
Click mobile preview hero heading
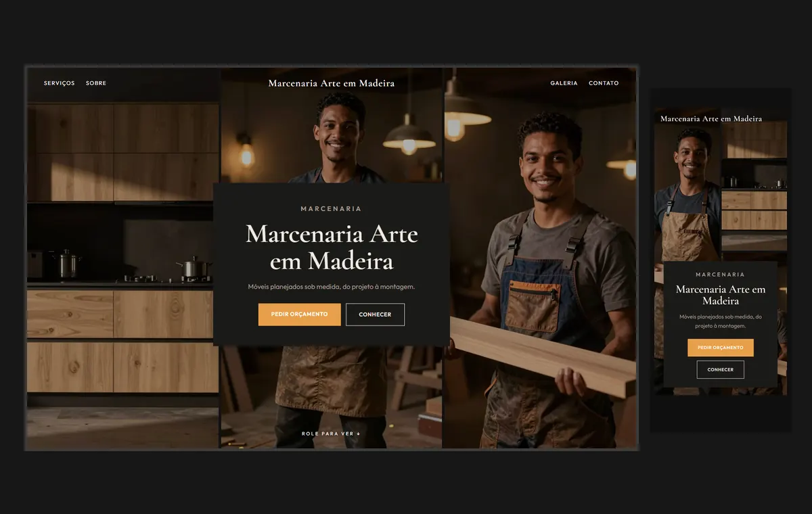721,295
